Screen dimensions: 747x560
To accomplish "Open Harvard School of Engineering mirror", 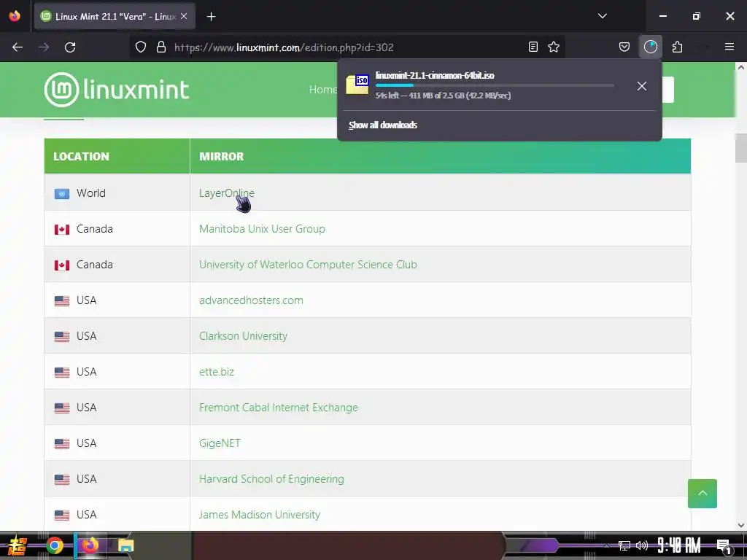I will pos(271,478).
